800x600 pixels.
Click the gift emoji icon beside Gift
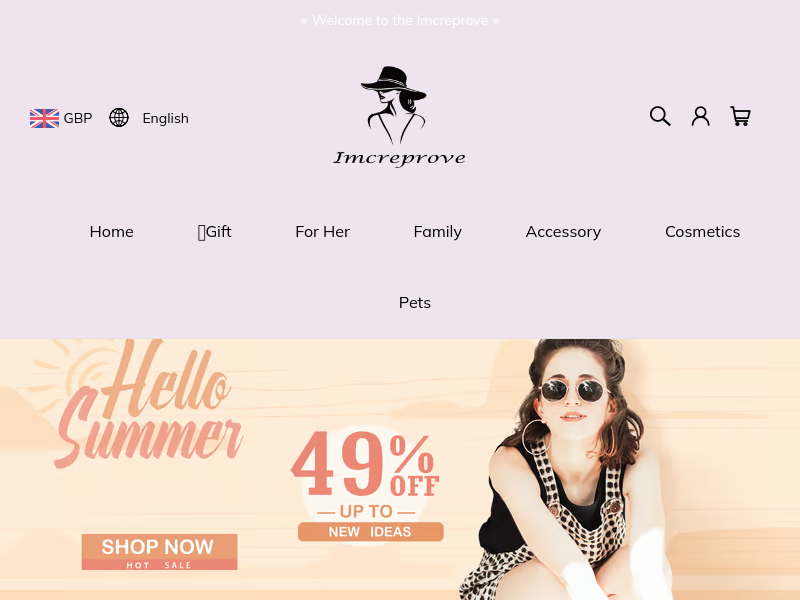pos(202,232)
